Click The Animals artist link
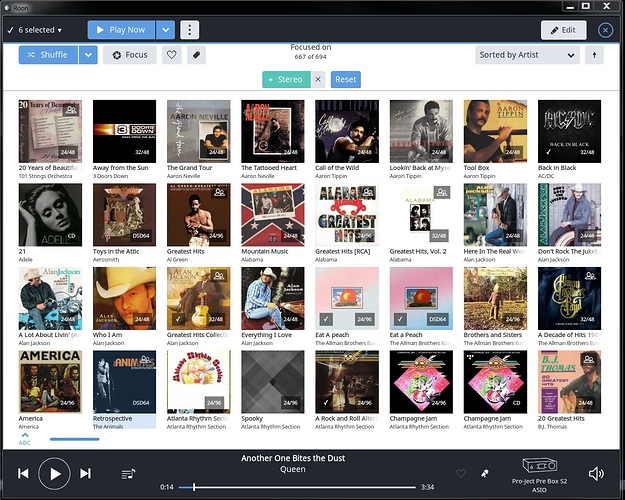Image resolution: width=625 pixels, height=500 pixels. point(108,427)
